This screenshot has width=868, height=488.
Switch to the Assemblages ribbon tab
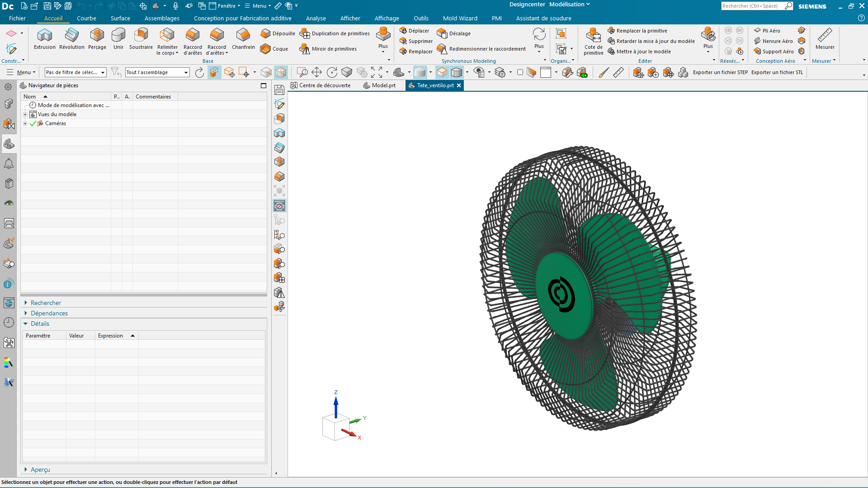pyautogui.click(x=162, y=19)
